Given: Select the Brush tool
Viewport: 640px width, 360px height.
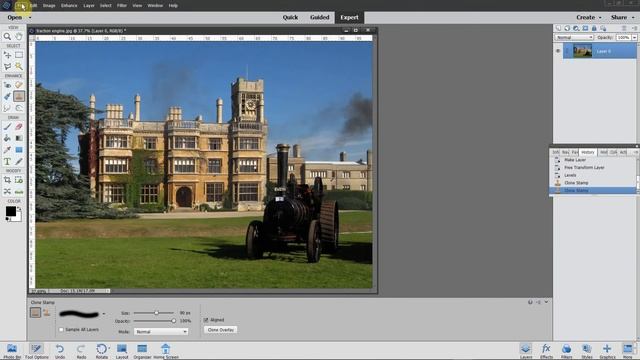Looking at the screenshot, I should click(x=7, y=127).
